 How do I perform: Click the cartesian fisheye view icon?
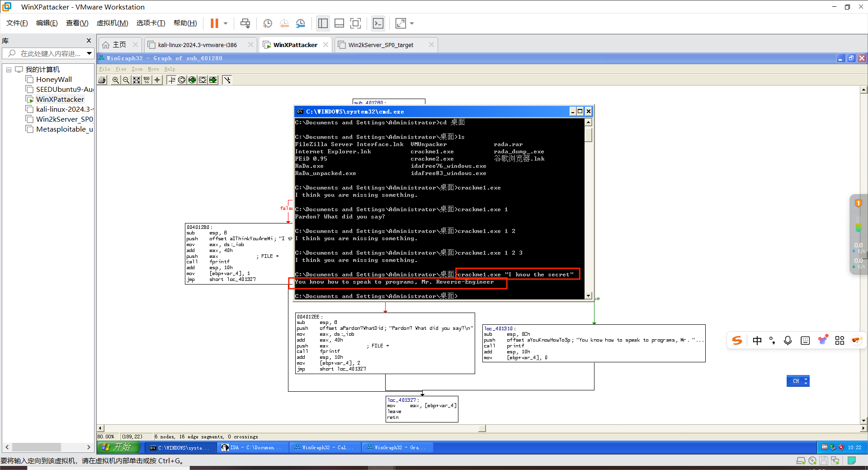click(x=203, y=80)
